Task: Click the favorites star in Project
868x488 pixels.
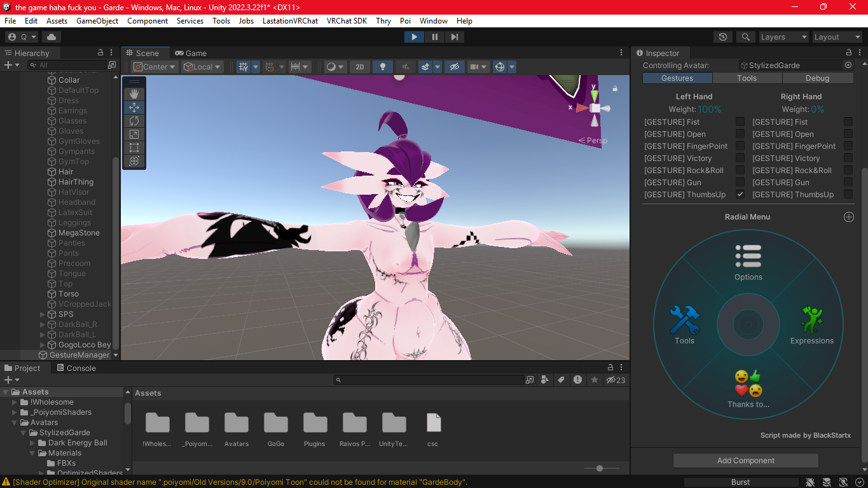Action: (x=595, y=380)
